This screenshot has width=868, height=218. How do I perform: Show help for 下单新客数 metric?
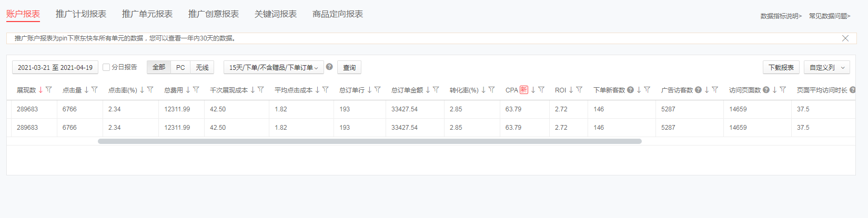[630, 90]
